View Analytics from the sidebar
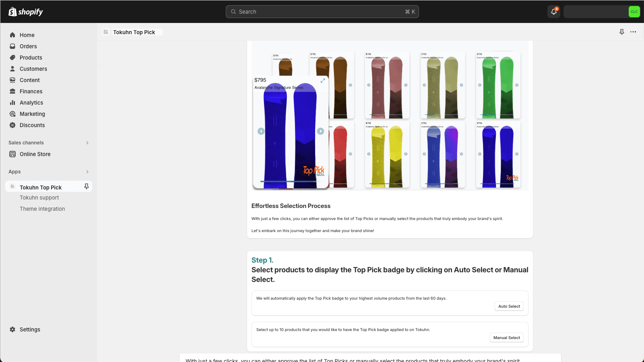Image resolution: width=644 pixels, height=362 pixels. [x=31, y=103]
